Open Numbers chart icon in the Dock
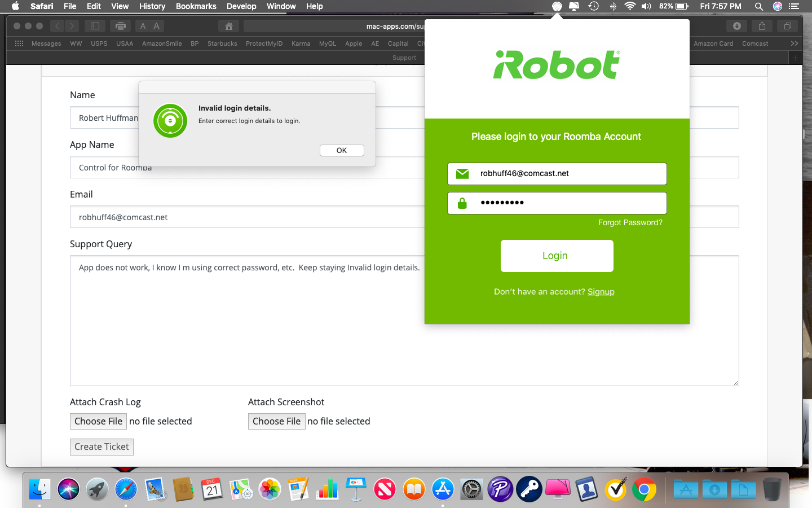Screen dimensions: 812x508 click(327, 489)
